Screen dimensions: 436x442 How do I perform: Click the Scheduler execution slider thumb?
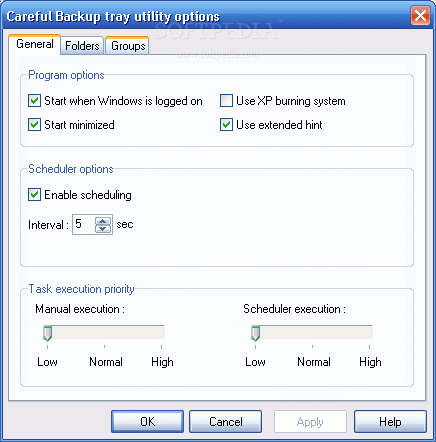(256, 333)
